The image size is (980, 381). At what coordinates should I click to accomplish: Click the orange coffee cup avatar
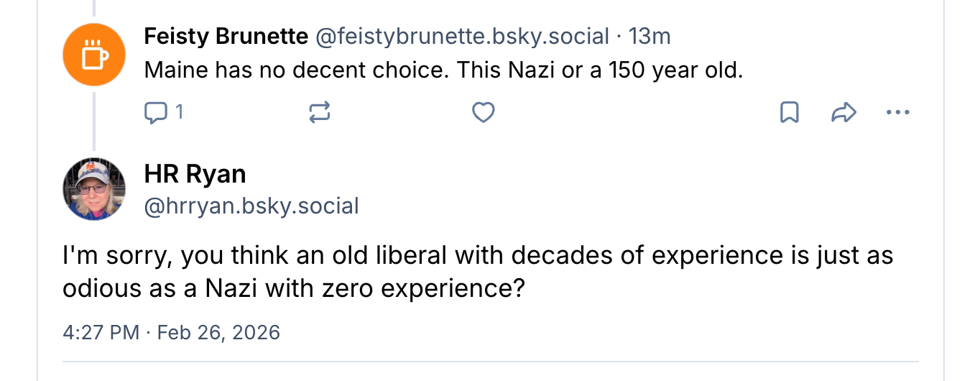pos(94,55)
